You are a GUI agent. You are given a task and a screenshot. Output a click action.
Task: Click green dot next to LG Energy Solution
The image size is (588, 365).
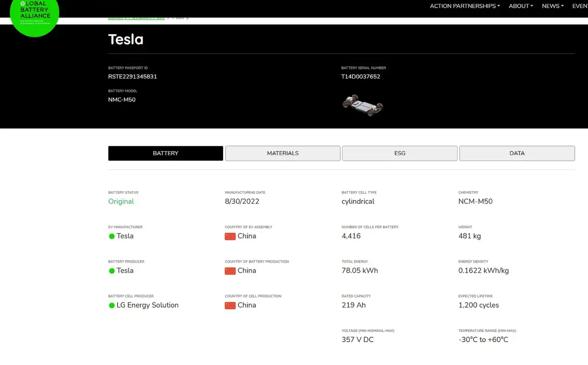coord(112,305)
